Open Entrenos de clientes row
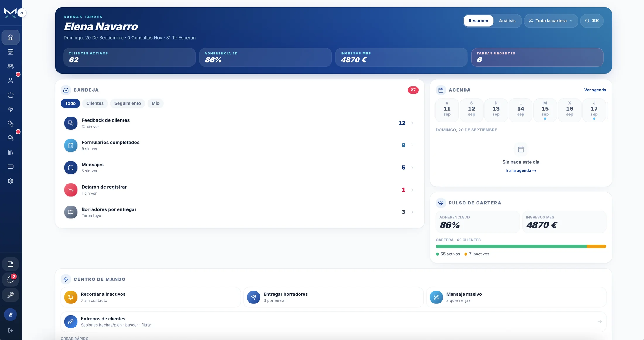Screen dimensions: 644x340 click(333, 322)
